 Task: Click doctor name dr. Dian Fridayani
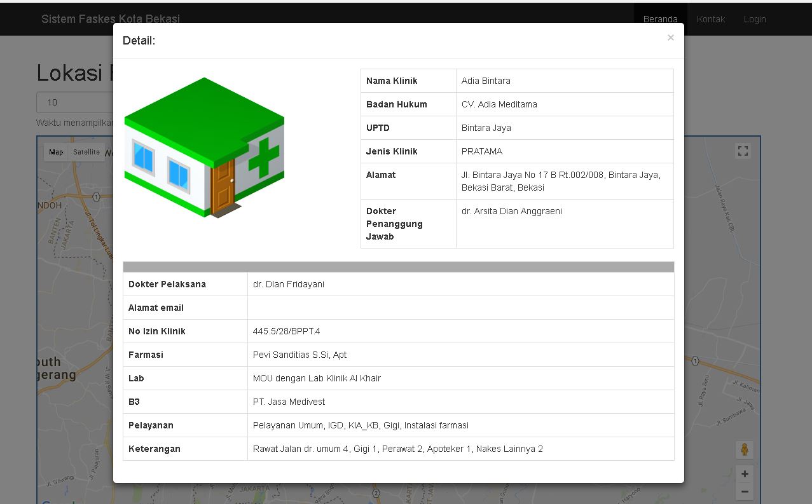coord(288,284)
